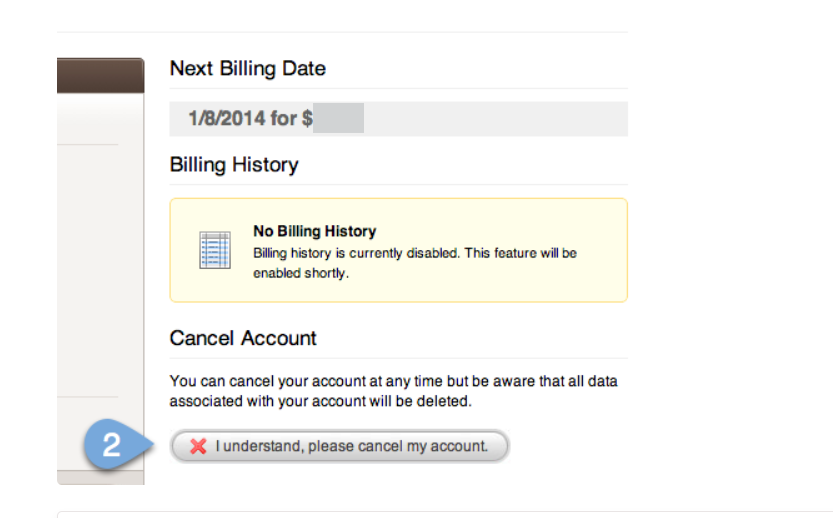Click the "1/8/2014 for $" billing date text
The image size is (833, 518).
coord(250,119)
